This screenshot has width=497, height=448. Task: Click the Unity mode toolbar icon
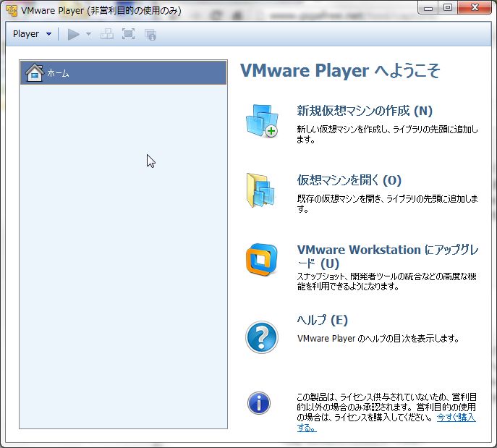coord(150,35)
